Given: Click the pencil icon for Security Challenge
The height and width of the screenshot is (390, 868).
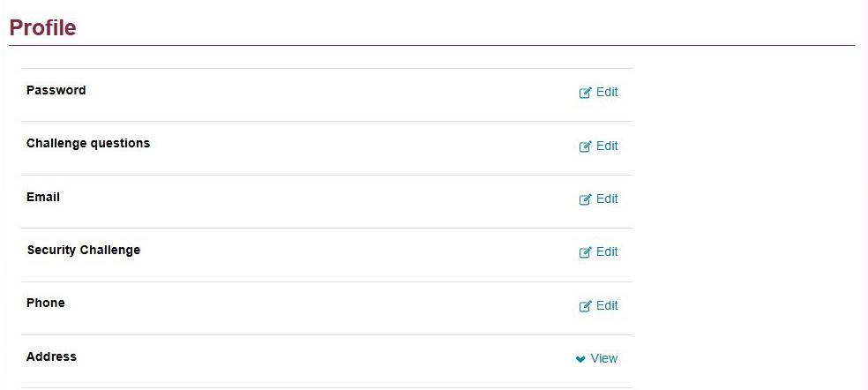Looking at the screenshot, I should (585, 252).
